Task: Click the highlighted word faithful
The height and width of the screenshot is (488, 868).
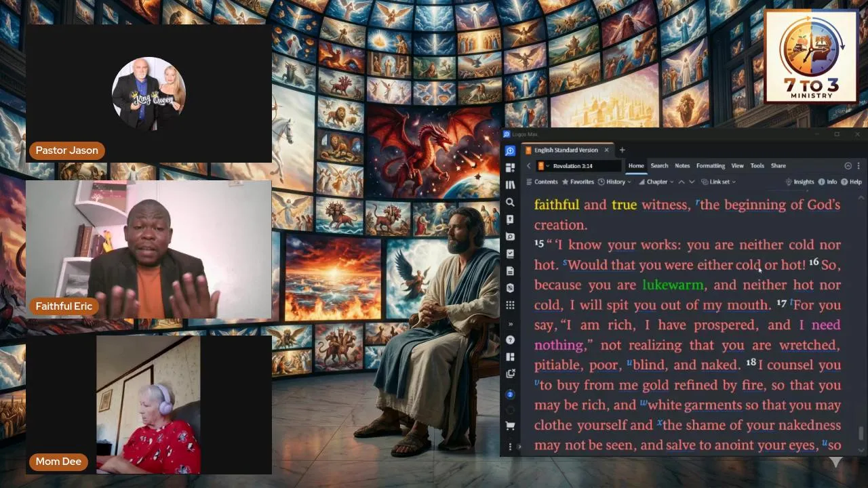Action: pyautogui.click(x=557, y=205)
